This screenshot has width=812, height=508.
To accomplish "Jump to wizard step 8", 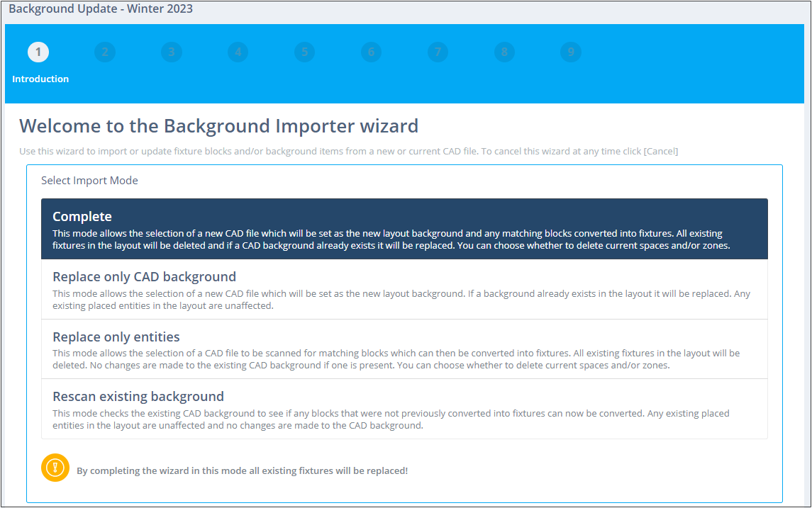I will pos(504,52).
